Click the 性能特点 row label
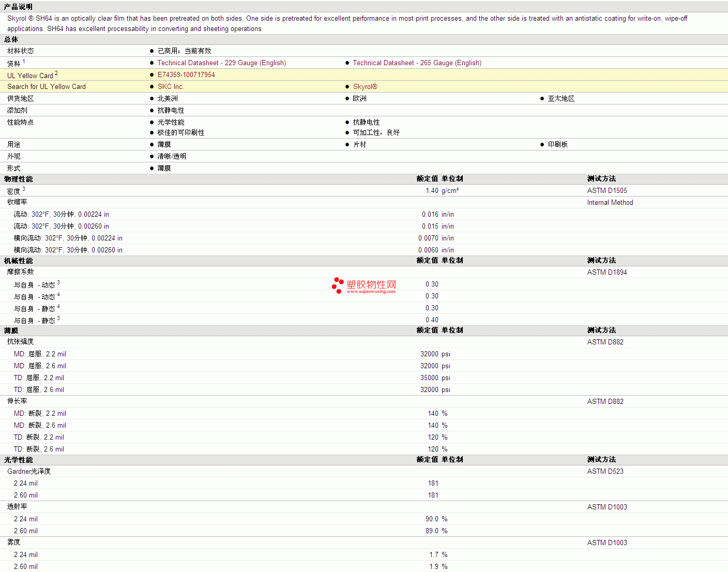This screenshot has height=572, width=728. click(x=21, y=122)
